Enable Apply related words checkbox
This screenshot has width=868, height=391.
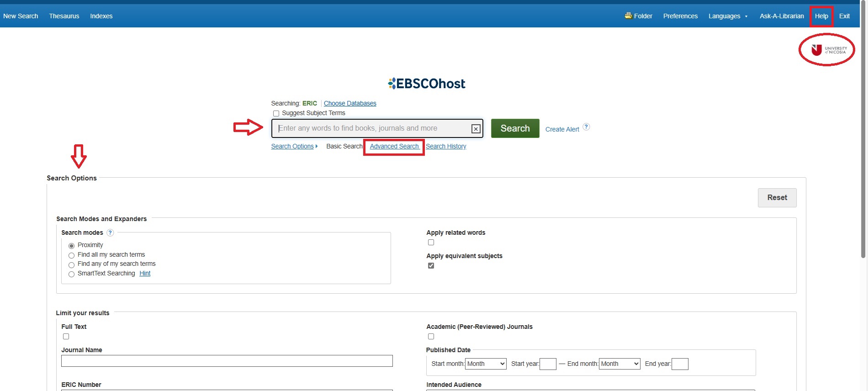pos(431,242)
